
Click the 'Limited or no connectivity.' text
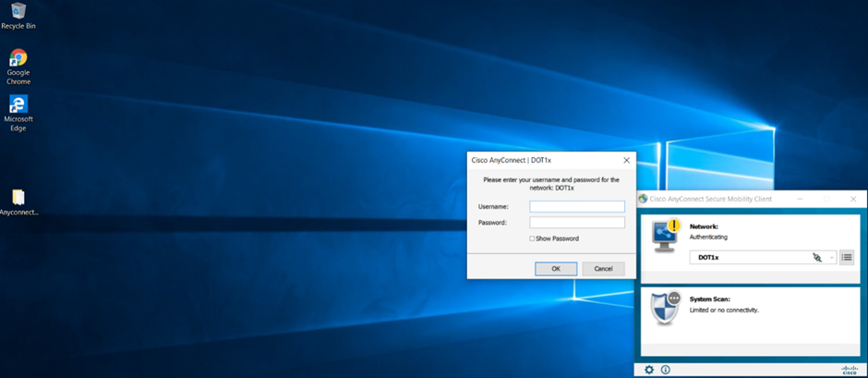(x=724, y=310)
